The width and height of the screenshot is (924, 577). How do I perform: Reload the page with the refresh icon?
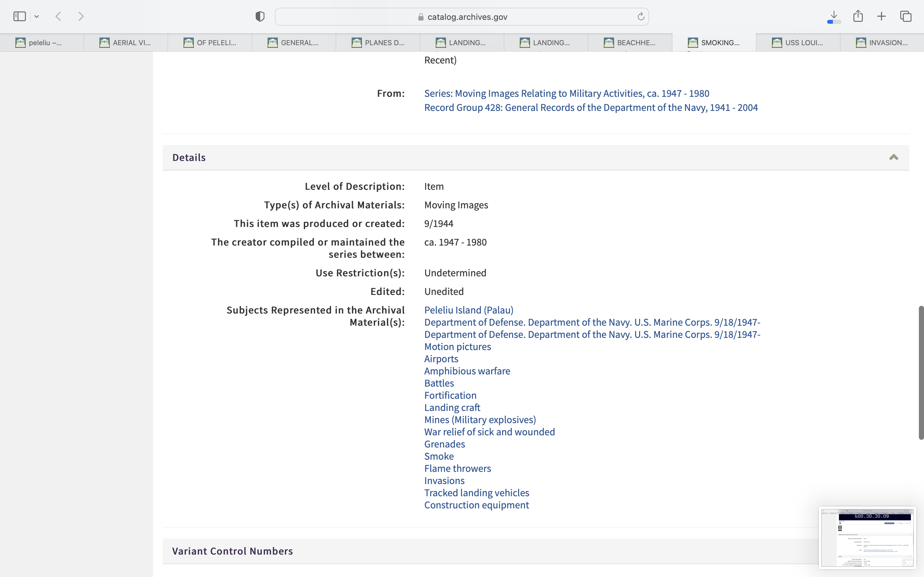tap(641, 16)
